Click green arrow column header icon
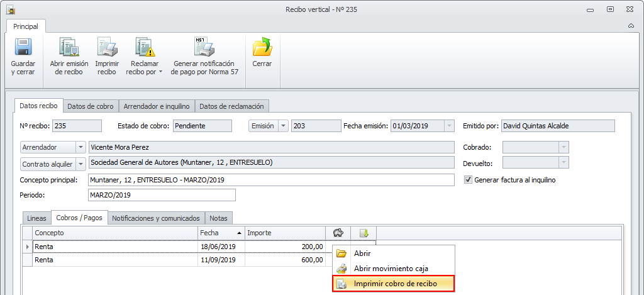 pyautogui.click(x=364, y=233)
